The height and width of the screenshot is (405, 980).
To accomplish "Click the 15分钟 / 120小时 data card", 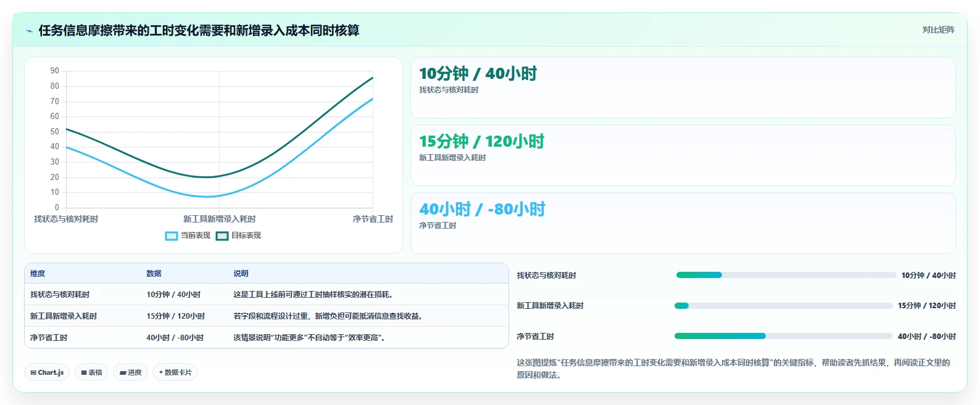I will [683, 155].
